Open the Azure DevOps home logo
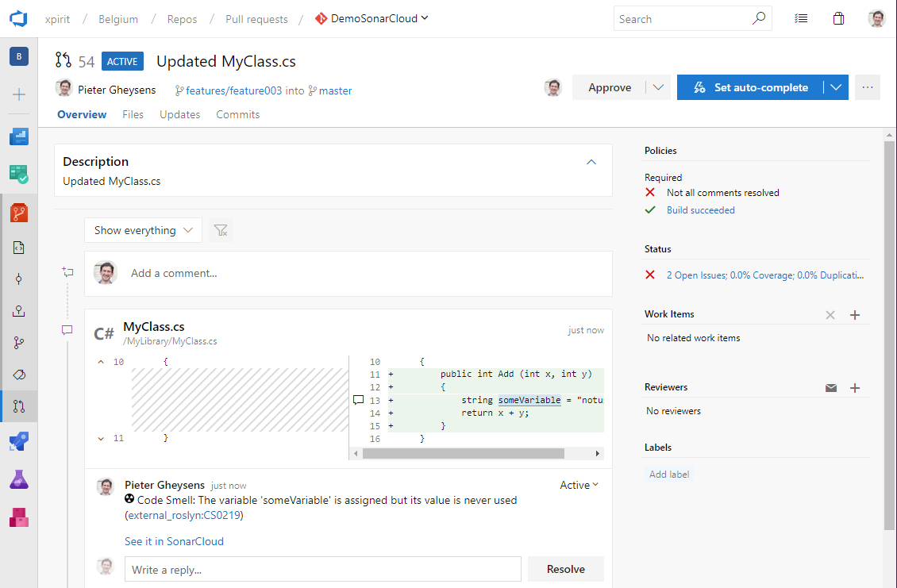The image size is (897, 588). 18,18
